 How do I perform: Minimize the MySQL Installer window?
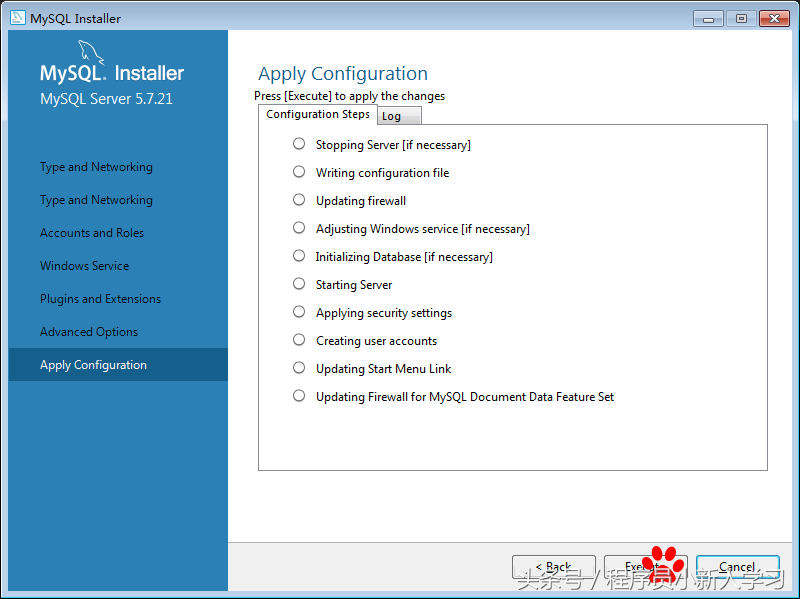(708, 18)
